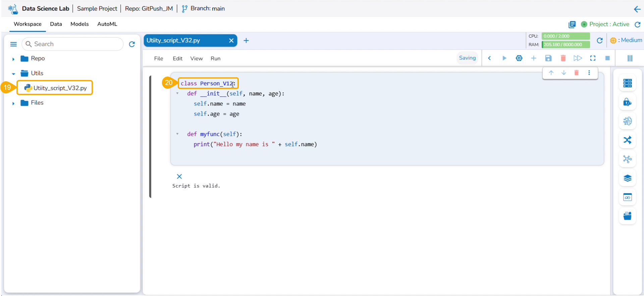Collapse the __init__ function code fold arrow

point(177,93)
